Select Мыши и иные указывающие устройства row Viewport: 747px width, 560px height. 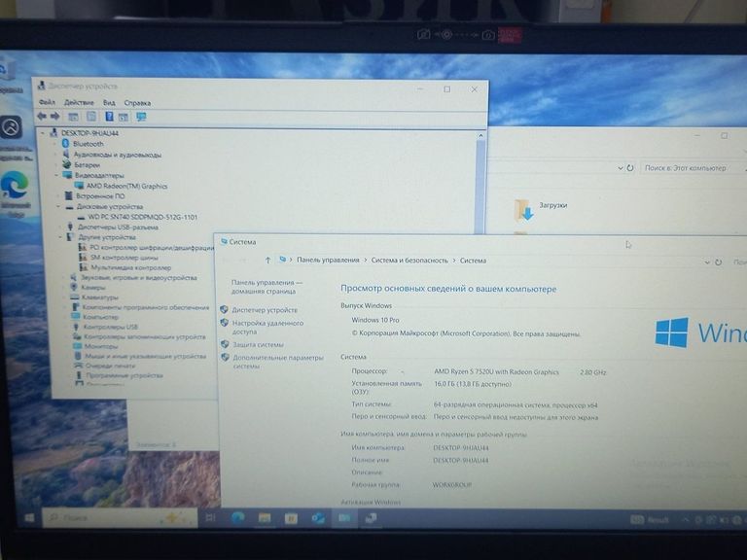coord(145,356)
